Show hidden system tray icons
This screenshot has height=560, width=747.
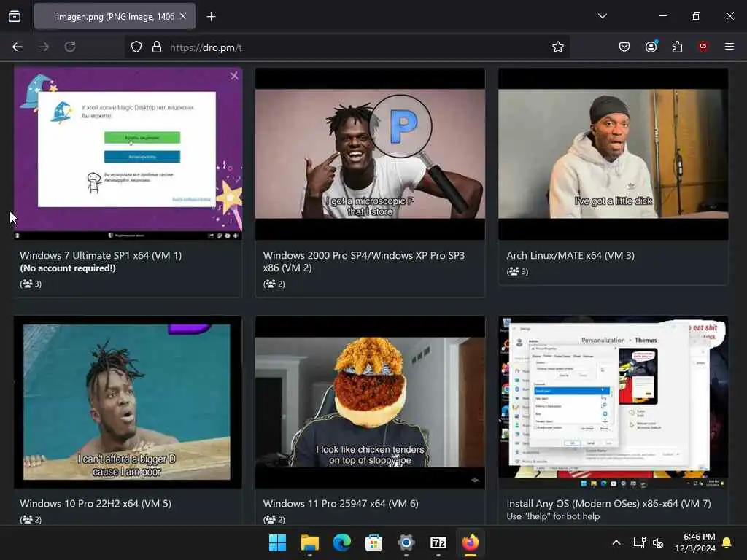point(616,542)
